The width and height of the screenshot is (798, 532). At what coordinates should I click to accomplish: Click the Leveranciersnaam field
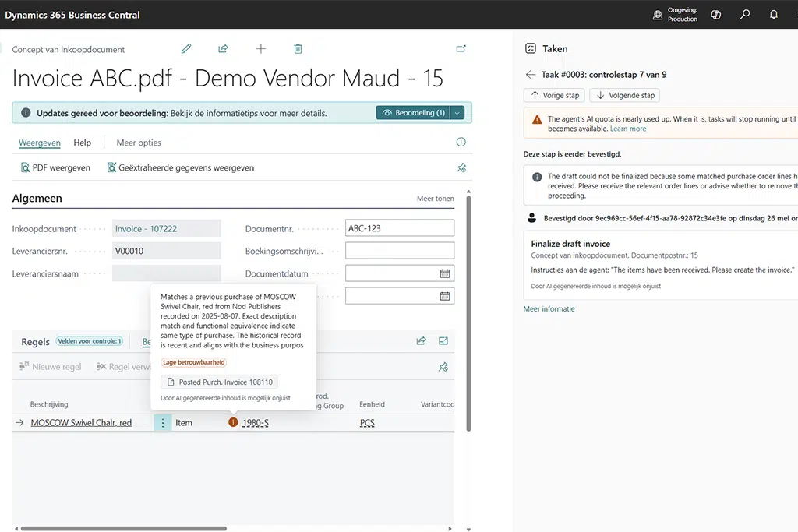[167, 273]
